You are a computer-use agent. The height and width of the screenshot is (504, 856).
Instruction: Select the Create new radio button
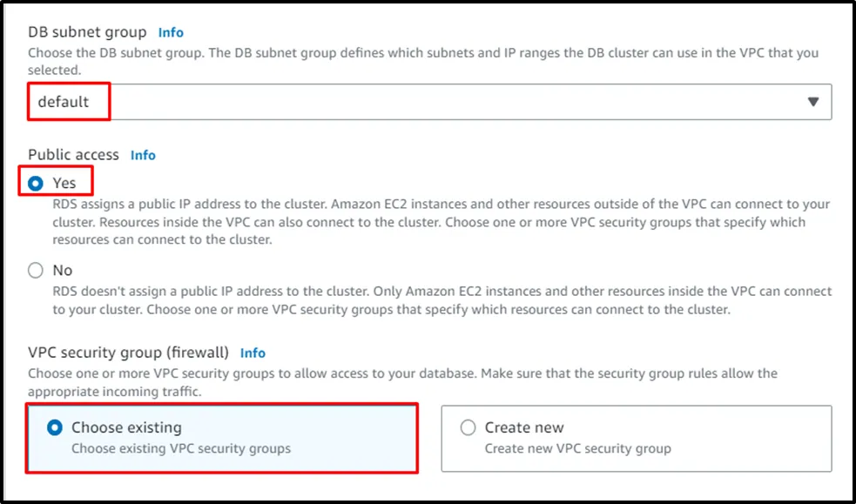coord(468,427)
